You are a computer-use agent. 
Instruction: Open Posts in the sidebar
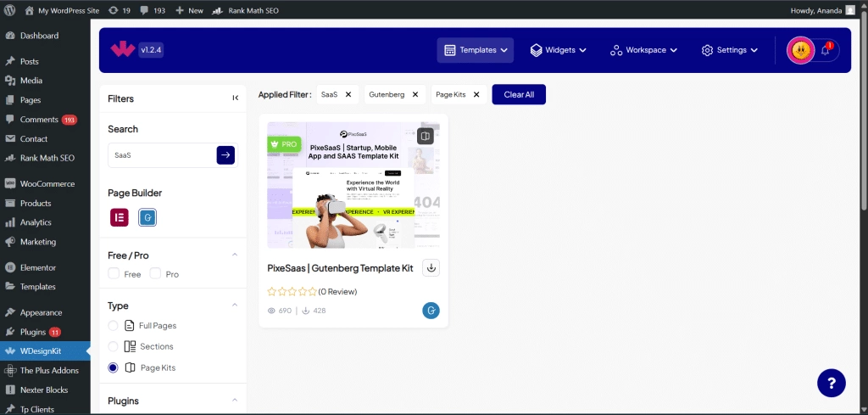pyautogui.click(x=30, y=61)
